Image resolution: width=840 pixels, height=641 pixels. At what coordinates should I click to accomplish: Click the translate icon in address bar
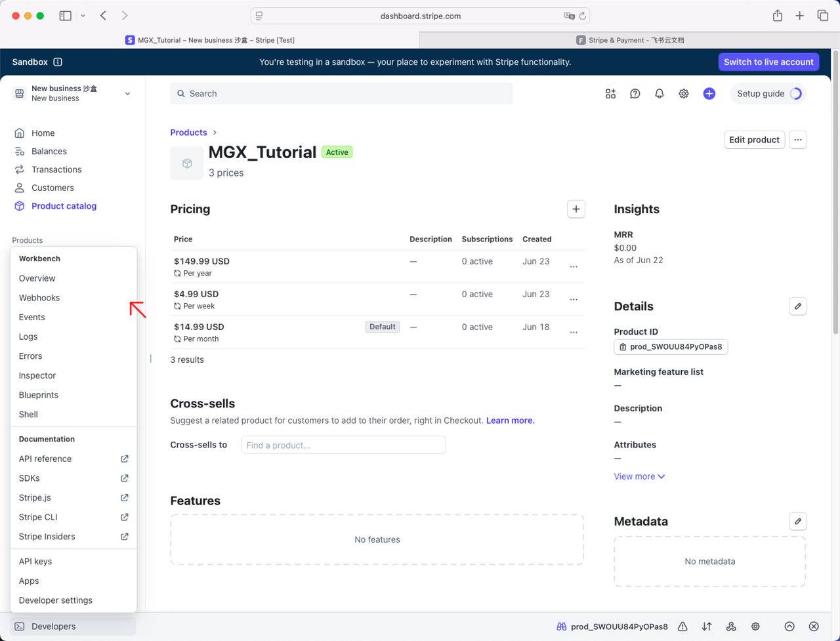[569, 16]
